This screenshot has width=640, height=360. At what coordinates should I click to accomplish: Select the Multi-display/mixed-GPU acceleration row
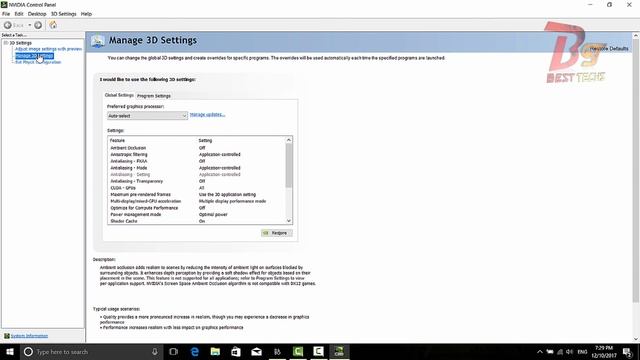coord(197,201)
